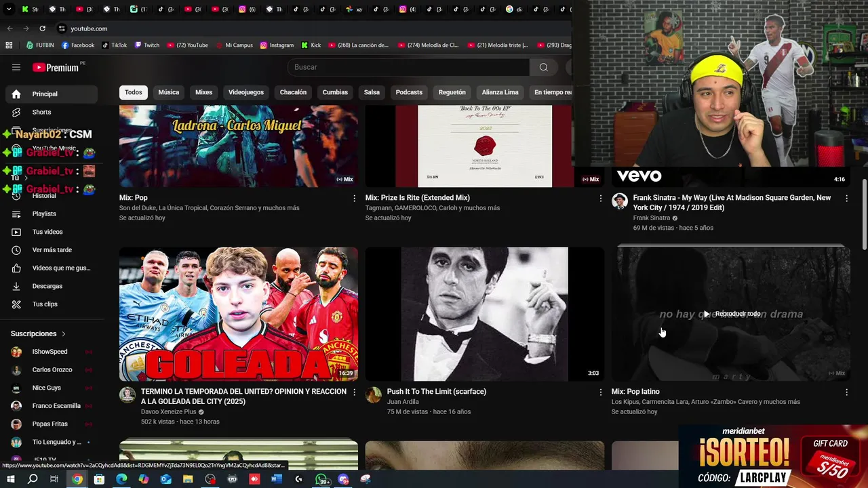The width and height of the screenshot is (868, 488).
Task: Open the Chrome apps grid in bookmarks bar
Action: (9, 45)
